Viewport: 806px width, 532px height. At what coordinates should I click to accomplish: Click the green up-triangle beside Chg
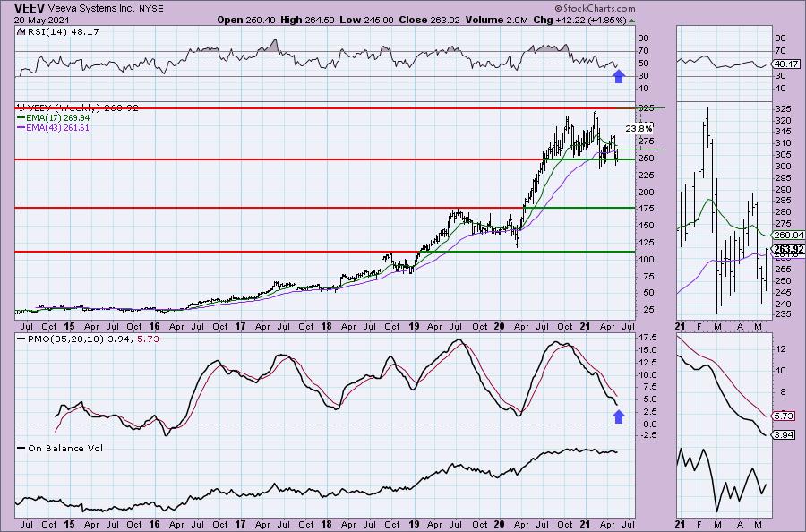pos(631,21)
